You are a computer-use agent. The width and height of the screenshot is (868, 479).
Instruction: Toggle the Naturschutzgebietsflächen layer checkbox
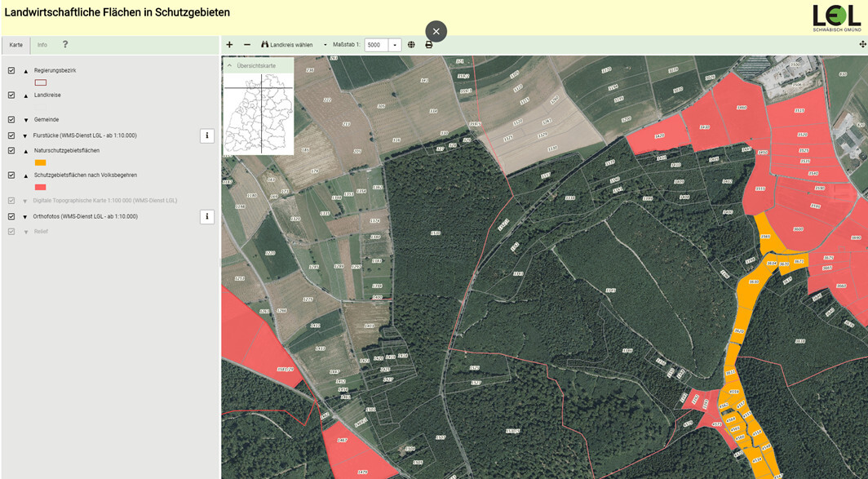click(11, 151)
